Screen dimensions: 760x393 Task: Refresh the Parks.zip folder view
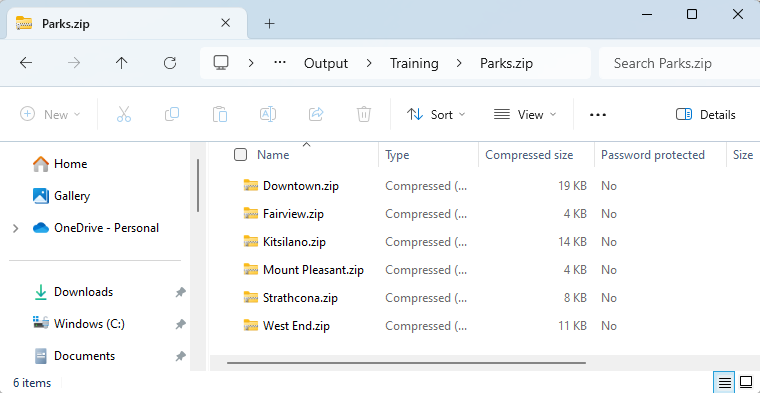pos(170,63)
